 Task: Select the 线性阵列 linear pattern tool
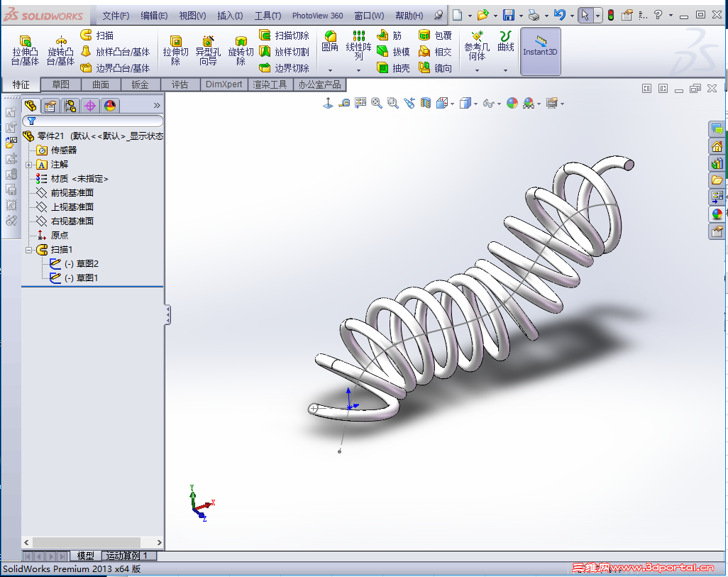pyautogui.click(x=358, y=45)
